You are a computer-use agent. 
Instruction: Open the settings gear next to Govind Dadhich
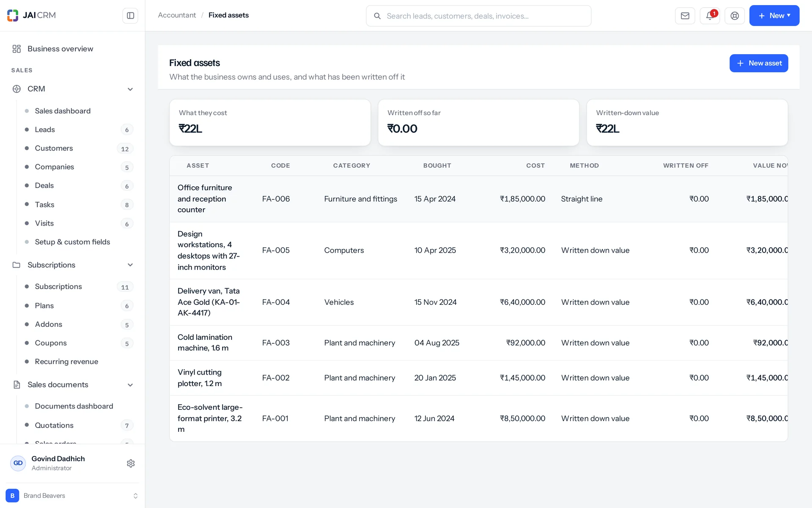[131, 463]
